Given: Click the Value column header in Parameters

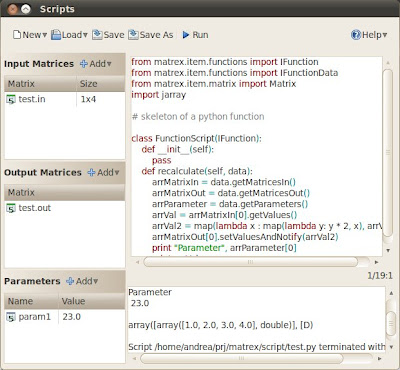Looking at the screenshot, I should pos(92,301).
